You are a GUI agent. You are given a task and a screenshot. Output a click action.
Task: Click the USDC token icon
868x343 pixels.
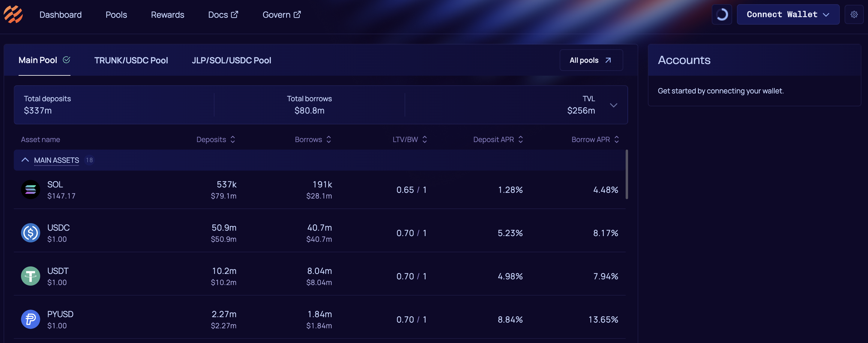[x=31, y=233]
